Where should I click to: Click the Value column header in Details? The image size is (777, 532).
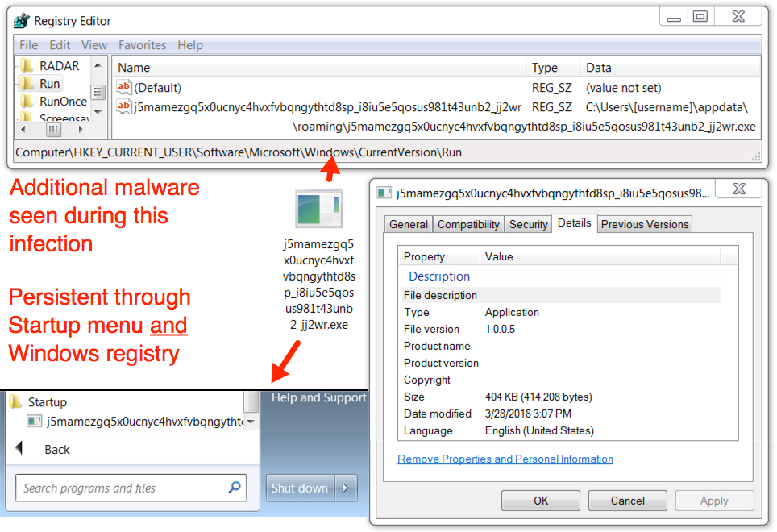600,256
